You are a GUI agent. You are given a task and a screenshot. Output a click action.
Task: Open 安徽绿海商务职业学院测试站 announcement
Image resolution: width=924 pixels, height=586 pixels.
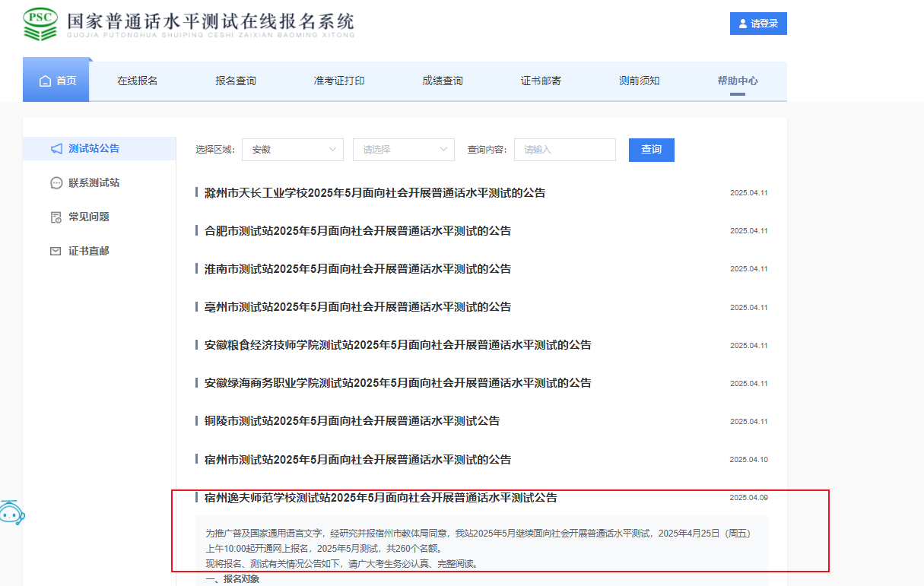coord(398,383)
